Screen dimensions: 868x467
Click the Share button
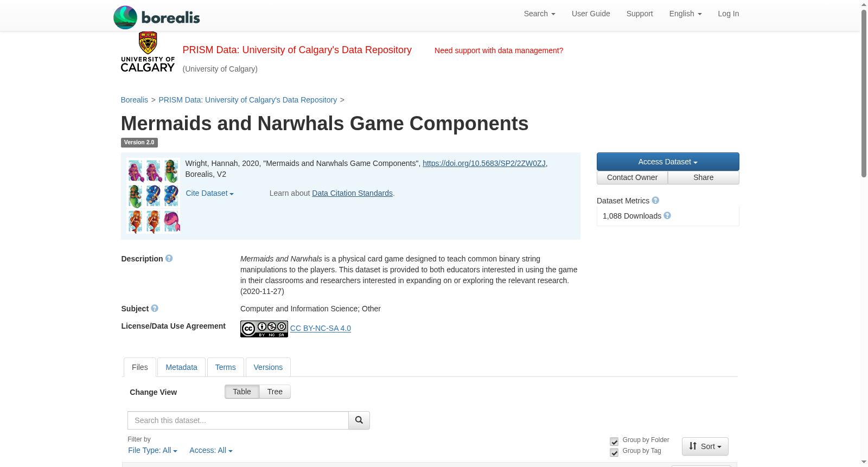pyautogui.click(x=704, y=177)
